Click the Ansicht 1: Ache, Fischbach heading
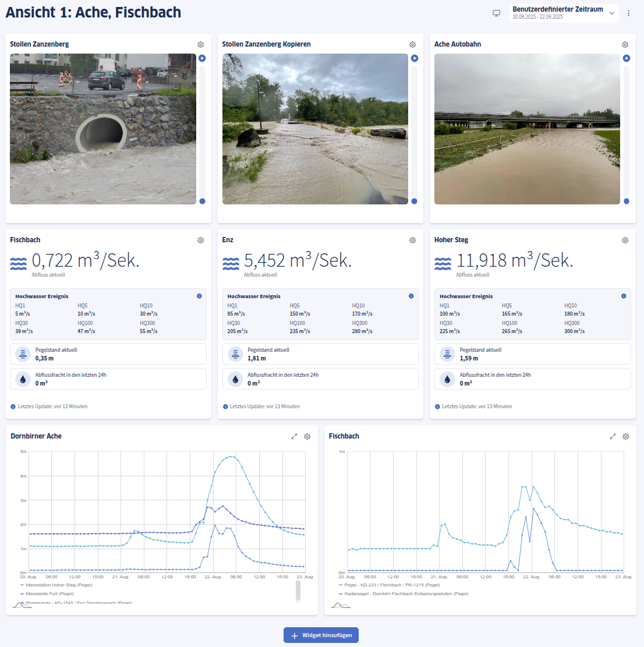Image resolution: width=644 pixels, height=647 pixels. (93, 12)
